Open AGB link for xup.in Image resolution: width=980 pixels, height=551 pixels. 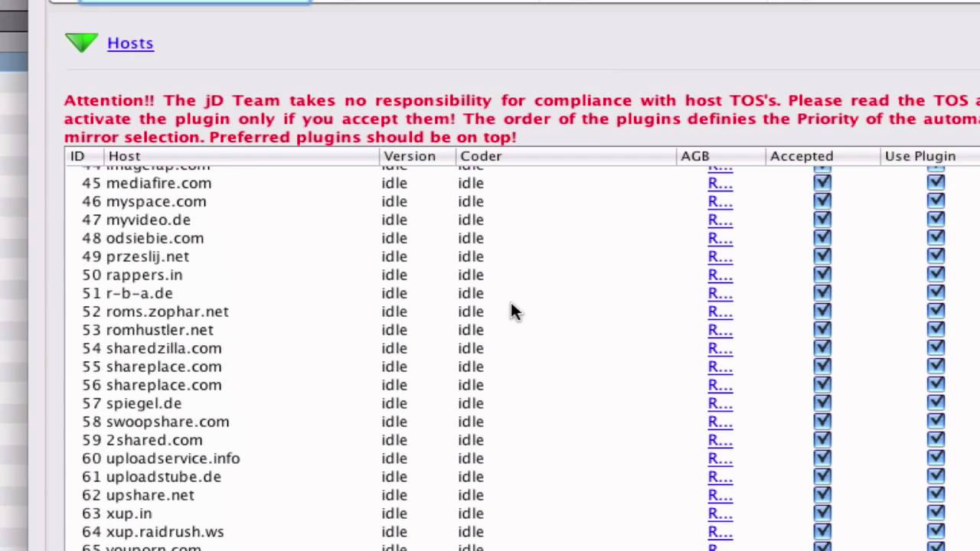coord(720,514)
